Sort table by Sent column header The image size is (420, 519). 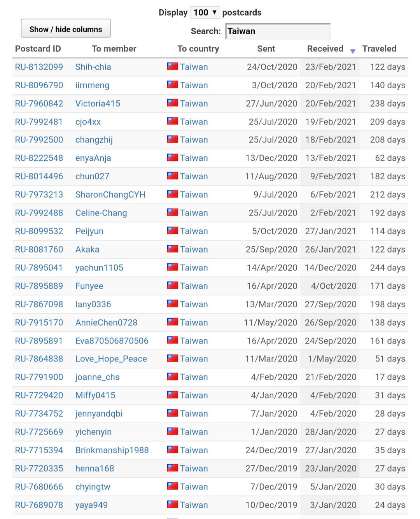(266, 49)
